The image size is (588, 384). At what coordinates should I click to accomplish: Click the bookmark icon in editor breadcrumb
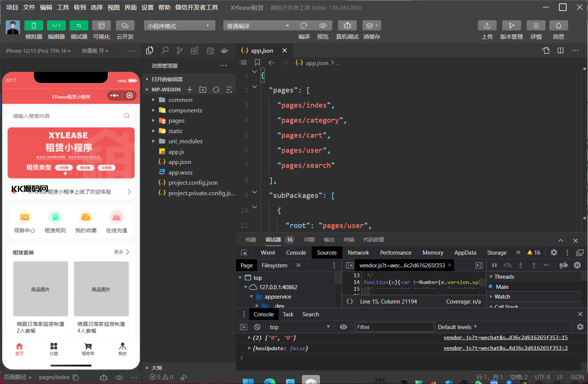tap(257, 62)
